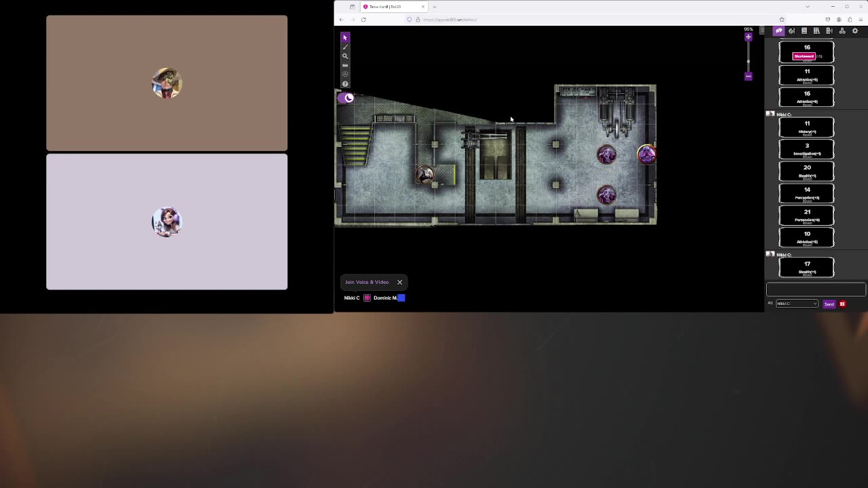The image size is (868, 488).
Task: Collapse the sidebar handle
Action: pos(762,30)
